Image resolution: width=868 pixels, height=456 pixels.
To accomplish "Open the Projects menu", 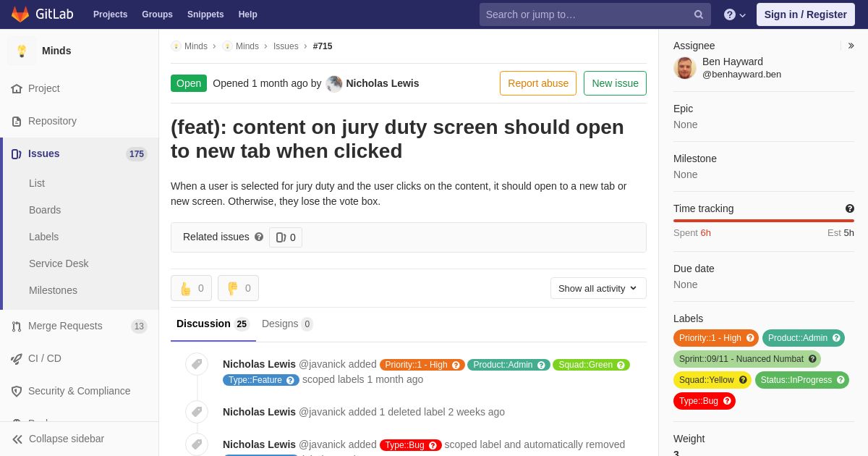I will [x=110, y=14].
